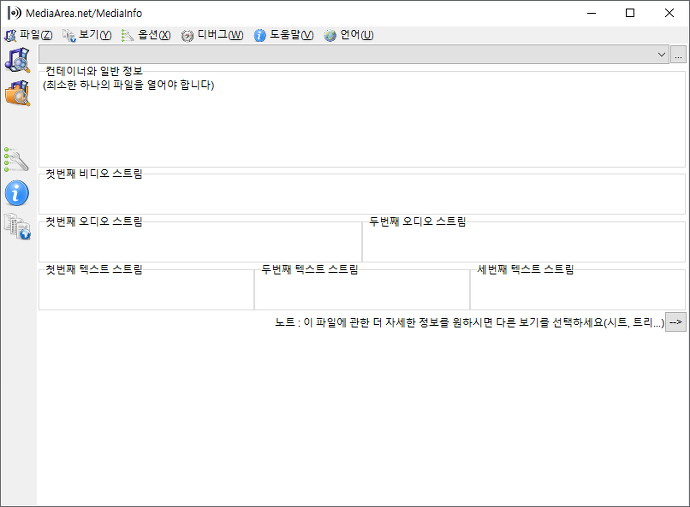Click the blue About info icon
690x507 pixels.
pyautogui.click(x=17, y=193)
